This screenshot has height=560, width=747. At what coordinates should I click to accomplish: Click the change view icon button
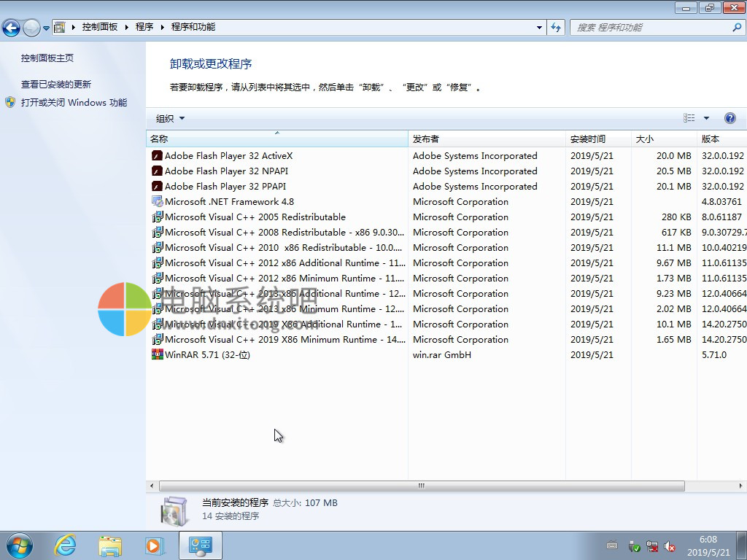click(689, 118)
